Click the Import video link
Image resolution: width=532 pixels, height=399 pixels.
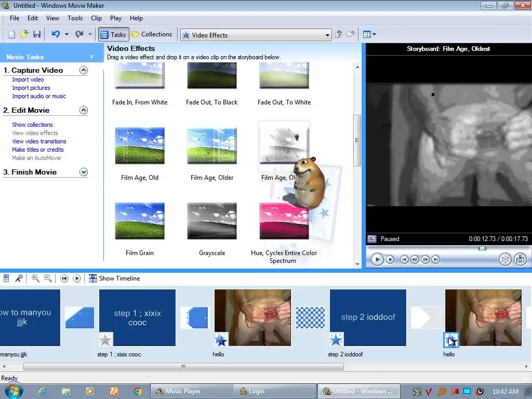point(28,79)
